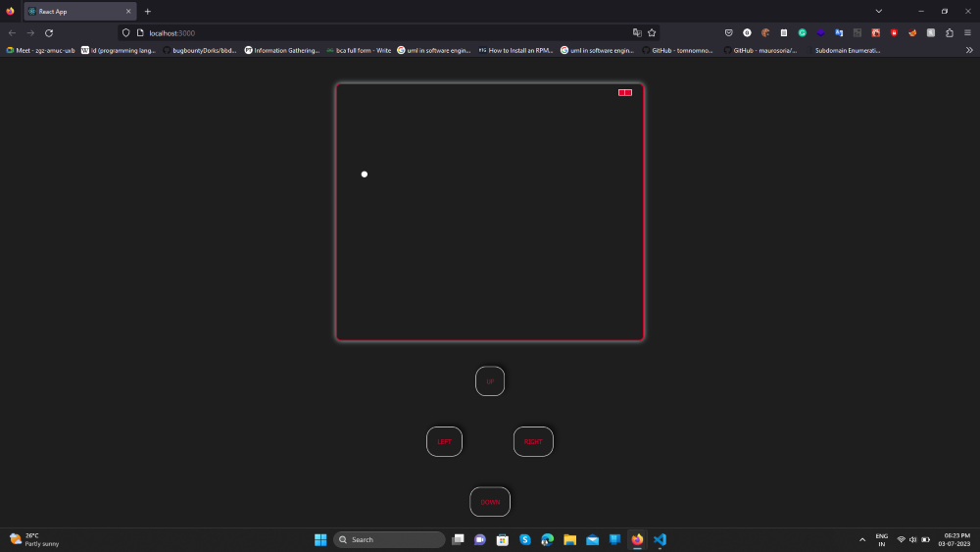This screenshot has width=980, height=552.
Task: Click the RIGHT game control button
Action: tap(533, 441)
